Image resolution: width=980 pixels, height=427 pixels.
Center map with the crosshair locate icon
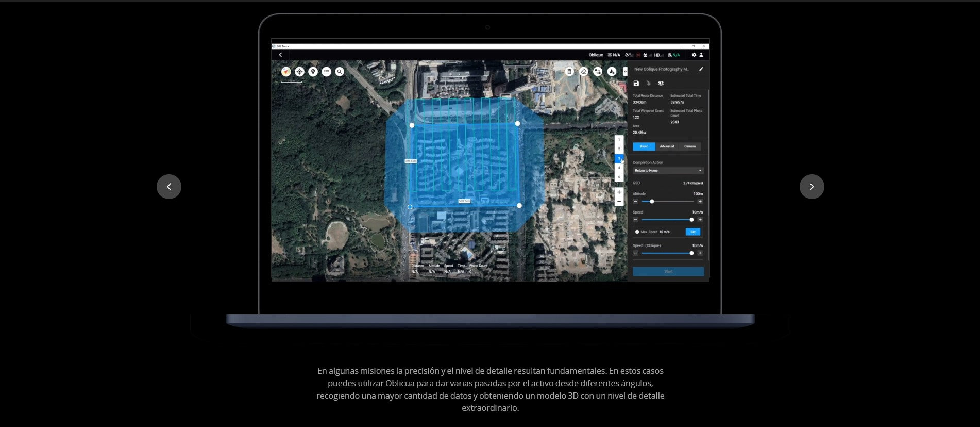(x=299, y=72)
